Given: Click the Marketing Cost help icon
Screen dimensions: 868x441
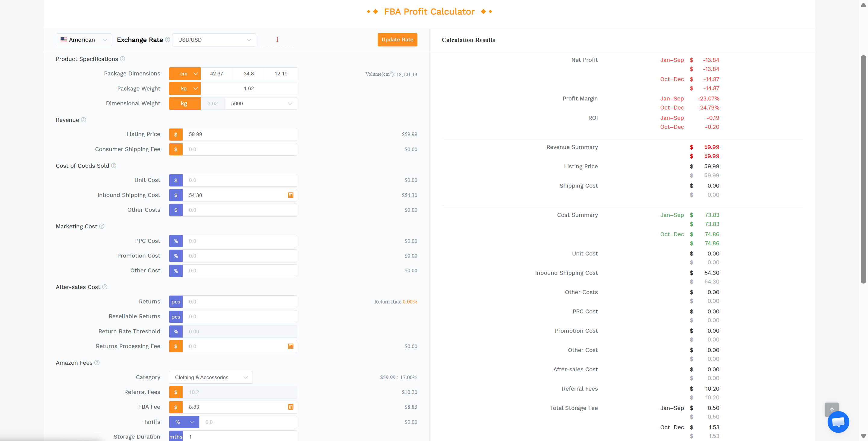Looking at the screenshot, I should pos(102,226).
